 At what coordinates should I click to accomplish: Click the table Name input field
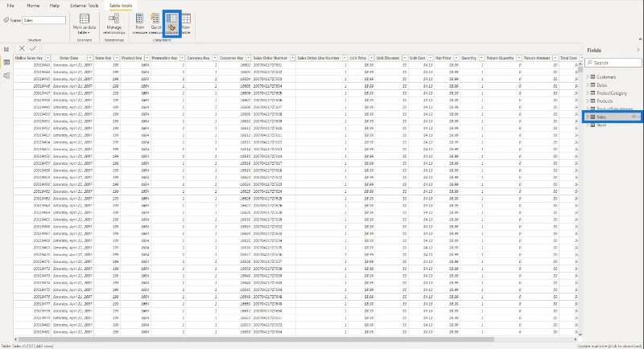click(43, 20)
